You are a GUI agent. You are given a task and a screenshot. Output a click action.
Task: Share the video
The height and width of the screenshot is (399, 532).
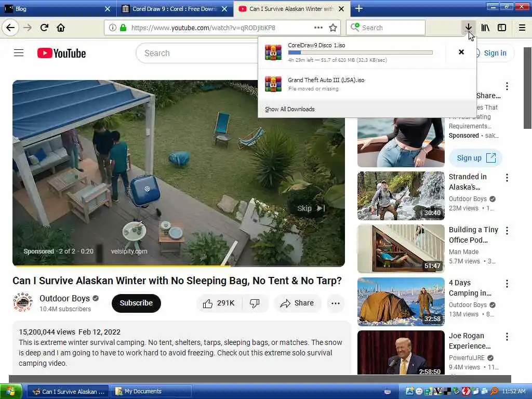[297, 303]
